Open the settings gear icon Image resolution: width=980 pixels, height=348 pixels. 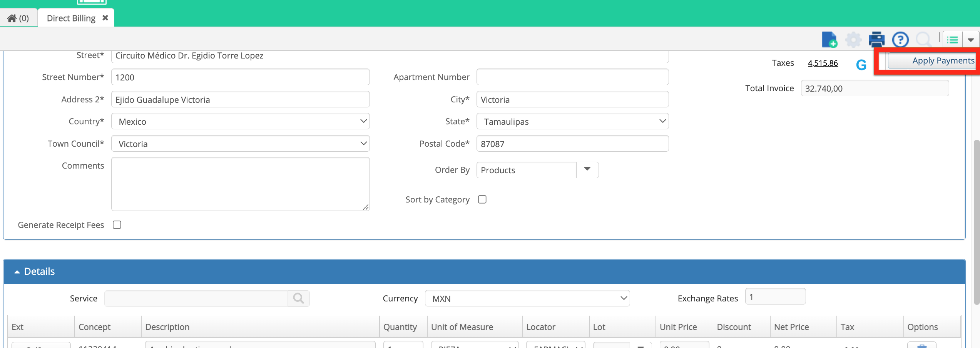[853, 40]
